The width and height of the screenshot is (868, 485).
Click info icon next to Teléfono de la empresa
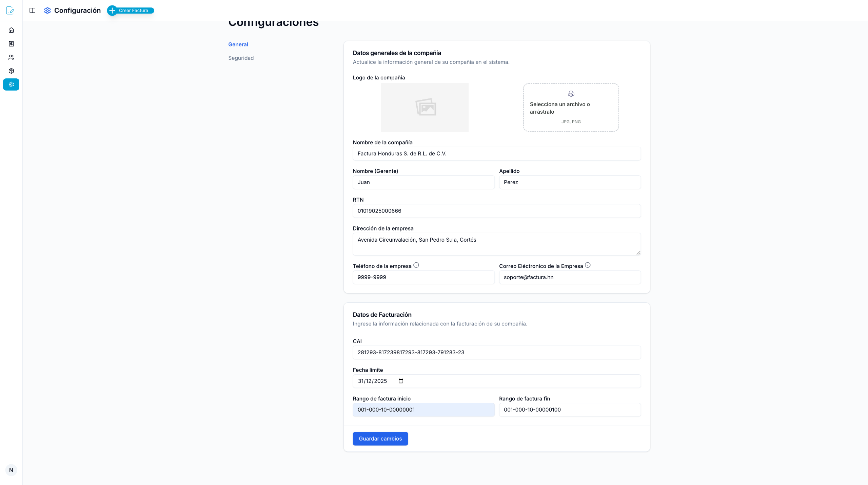[416, 265]
